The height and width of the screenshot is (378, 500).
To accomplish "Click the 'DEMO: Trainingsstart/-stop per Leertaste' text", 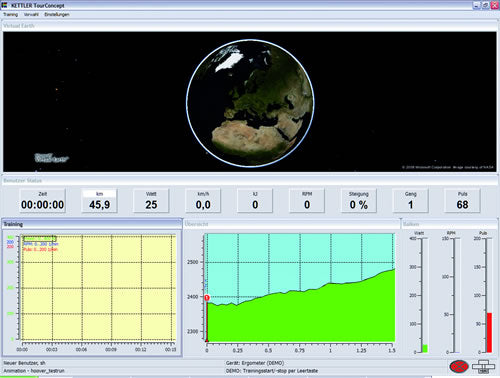I will coord(272,371).
